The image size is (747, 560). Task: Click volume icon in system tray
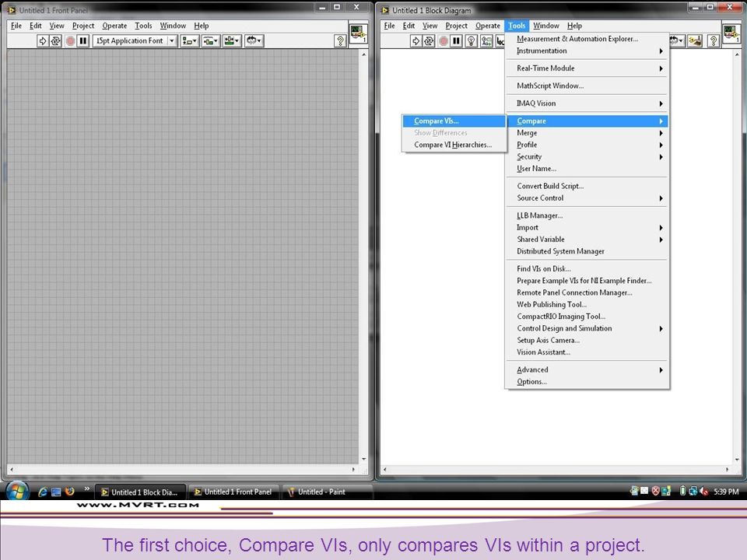[703, 492]
